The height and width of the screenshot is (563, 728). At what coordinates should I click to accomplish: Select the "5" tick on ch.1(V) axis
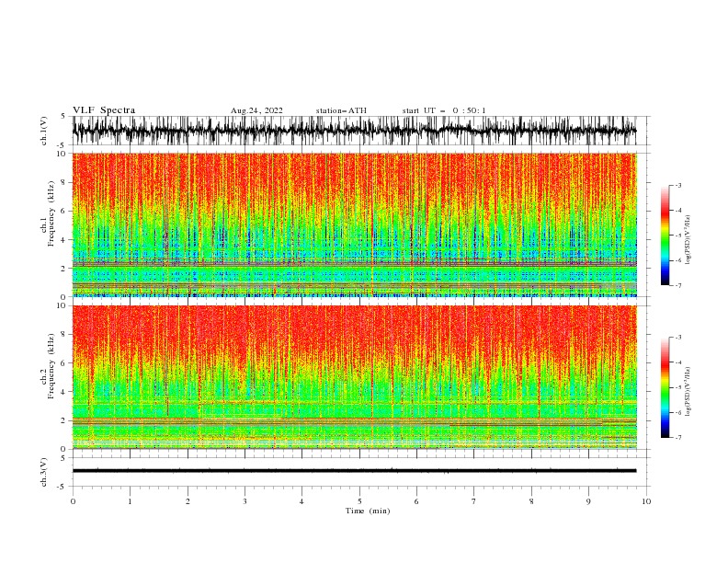point(64,117)
